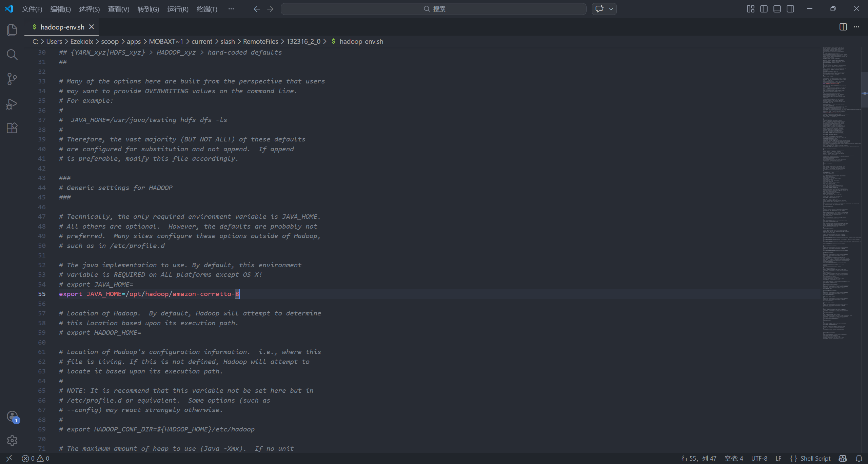This screenshot has height=464, width=868.
Task: Click breadcrumb segment RemoteFiles
Action: coord(260,41)
